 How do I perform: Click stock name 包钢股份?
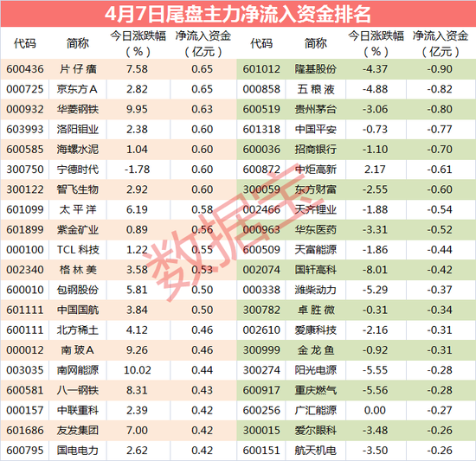click(x=78, y=290)
